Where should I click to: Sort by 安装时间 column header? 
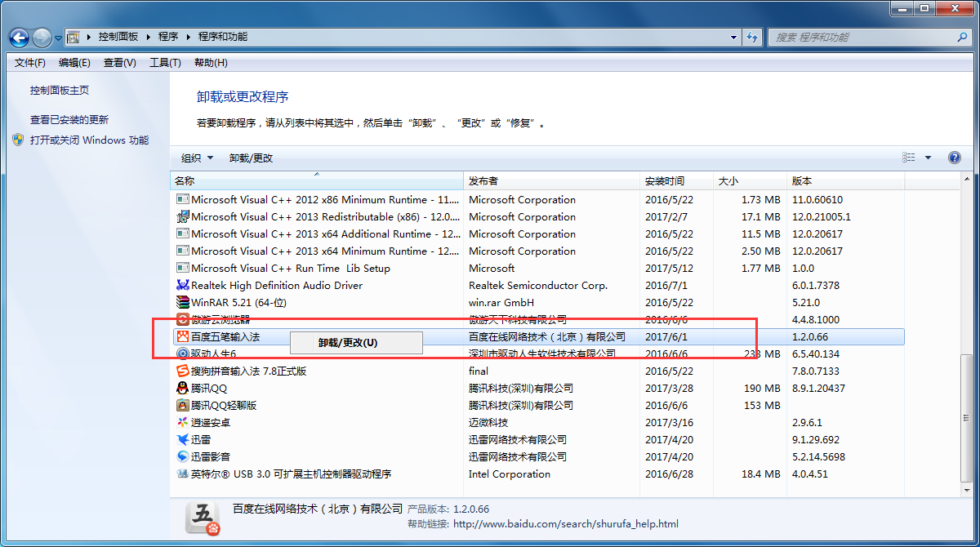[675, 181]
